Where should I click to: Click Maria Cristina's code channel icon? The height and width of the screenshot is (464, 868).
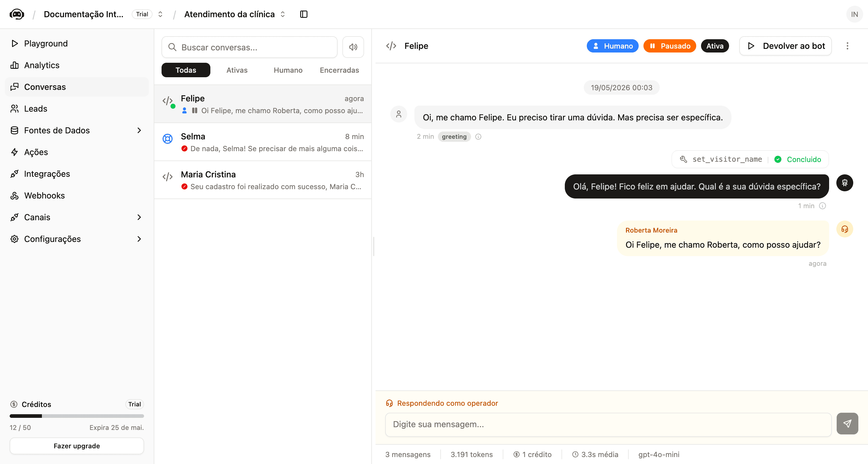point(168,177)
